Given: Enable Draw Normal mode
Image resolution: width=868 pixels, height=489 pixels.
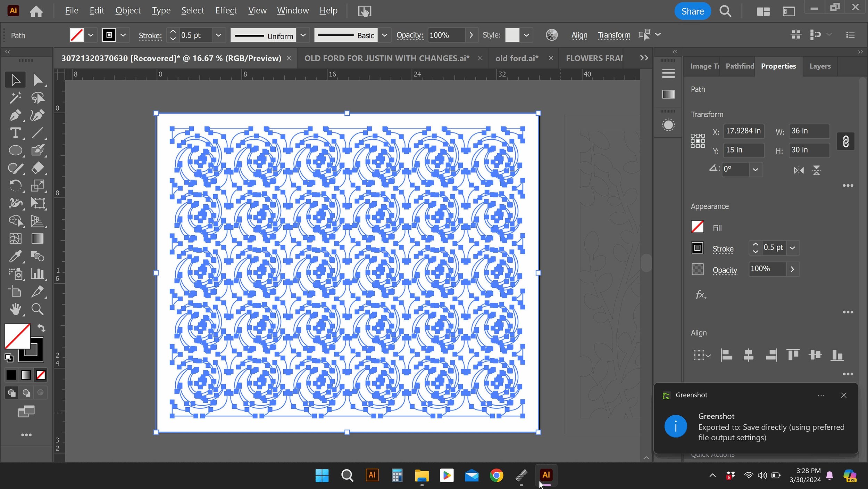Looking at the screenshot, I should click(x=12, y=393).
